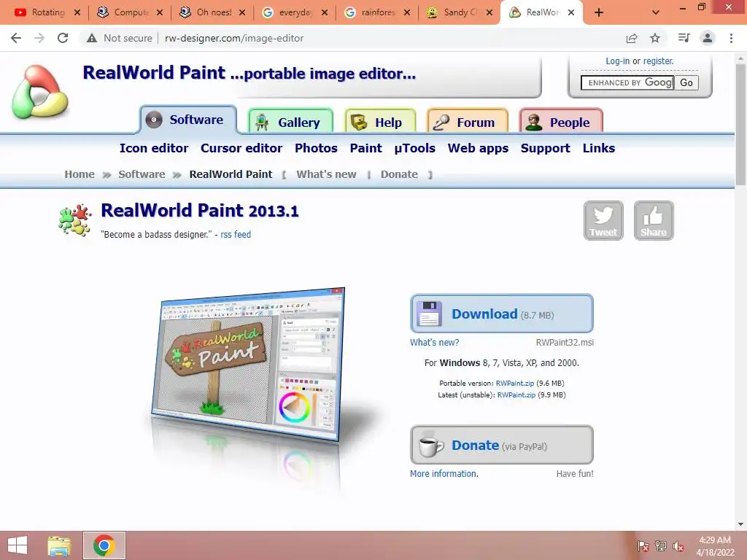The width and height of the screenshot is (747, 560).
Task: Click the Software breadcrumb link
Action: 142,174
